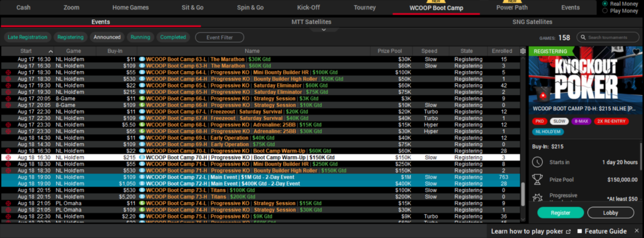Click the trophy icon beside Prize Pool
This screenshot has width=644, height=238.
click(x=537, y=179)
